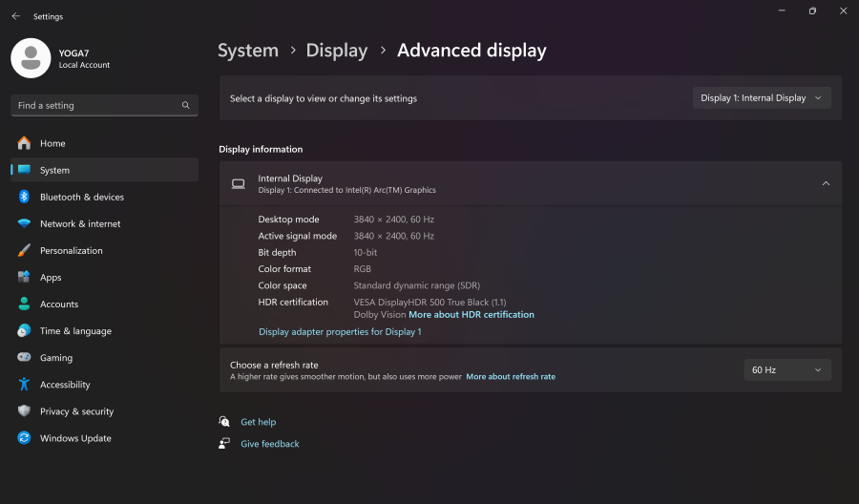This screenshot has height=504, width=859.
Task: Open Privacy & security settings
Action: tap(76, 411)
